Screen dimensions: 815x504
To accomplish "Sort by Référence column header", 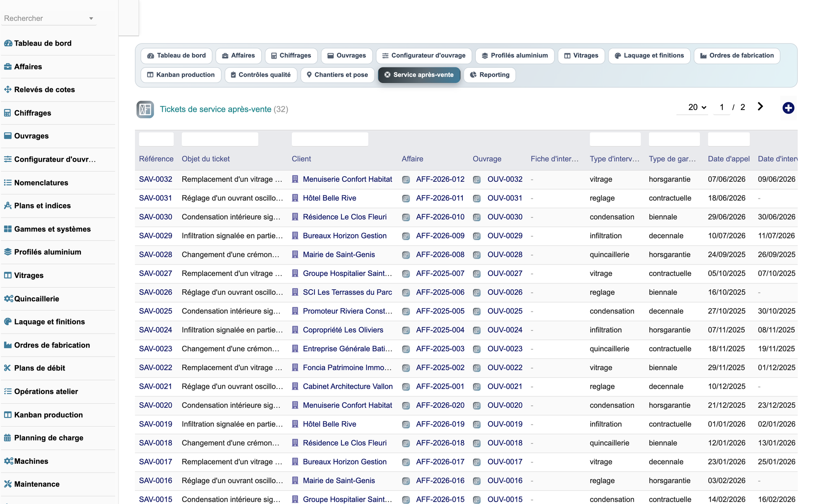I will (x=156, y=159).
